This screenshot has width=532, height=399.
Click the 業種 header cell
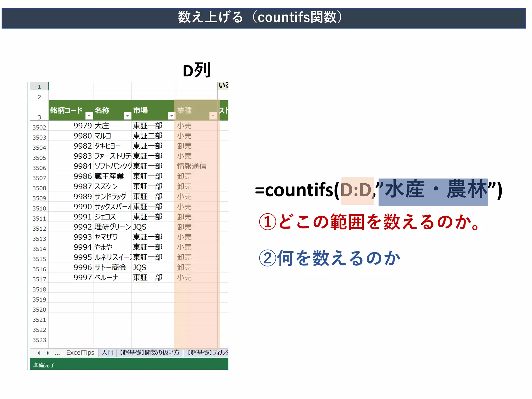[x=196, y=110]
